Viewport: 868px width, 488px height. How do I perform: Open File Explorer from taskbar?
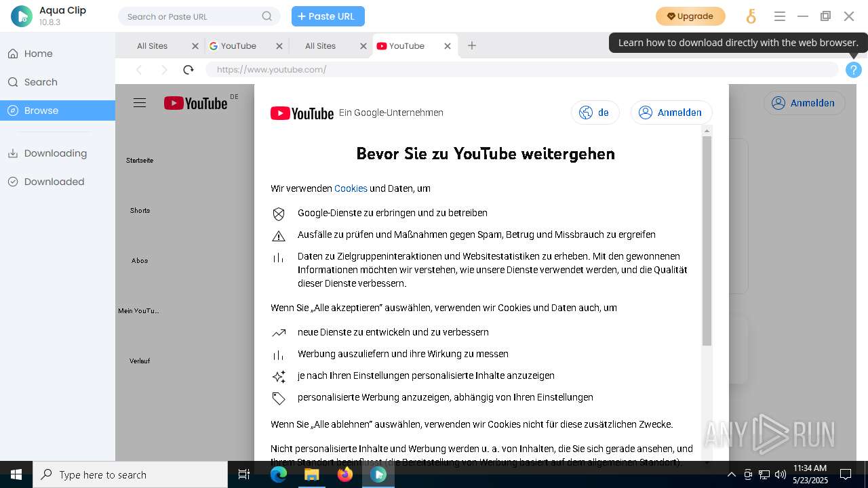pyautogui.click(x=311, y=474)
